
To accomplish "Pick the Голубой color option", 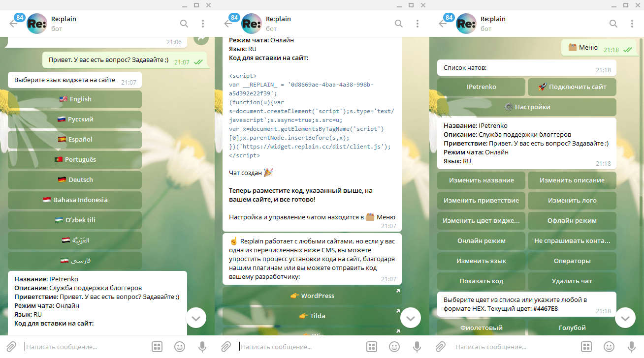I will click(572, 328).
